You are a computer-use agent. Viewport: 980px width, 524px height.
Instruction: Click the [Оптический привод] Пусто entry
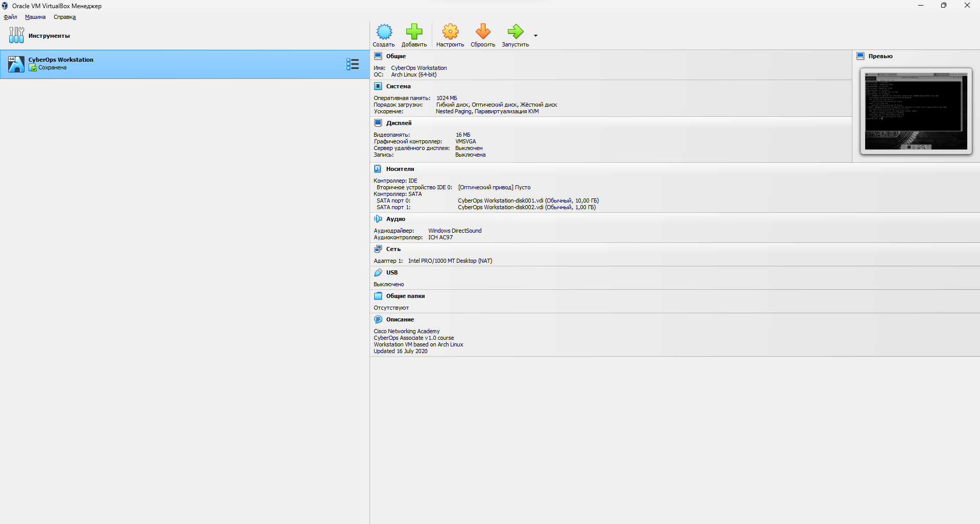click(x=494, y=187)
